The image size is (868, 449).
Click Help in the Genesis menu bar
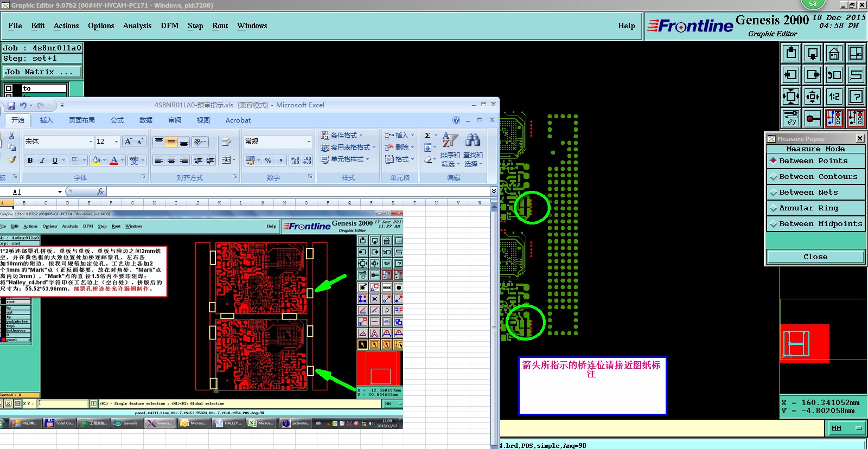627,25
